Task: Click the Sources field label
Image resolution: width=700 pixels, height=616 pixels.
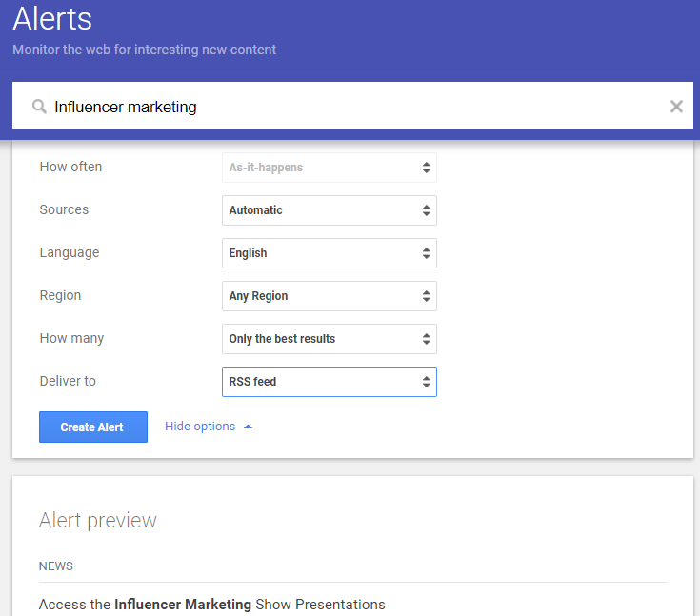Action: pyautogui.click(x=64, y=209)
